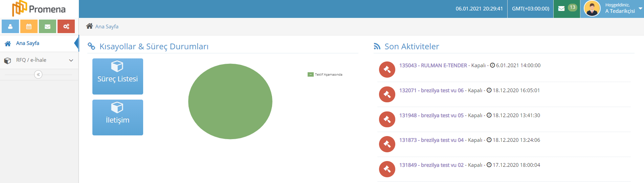Open 135043 - RULMAN E-TENDER activity link

433,66
